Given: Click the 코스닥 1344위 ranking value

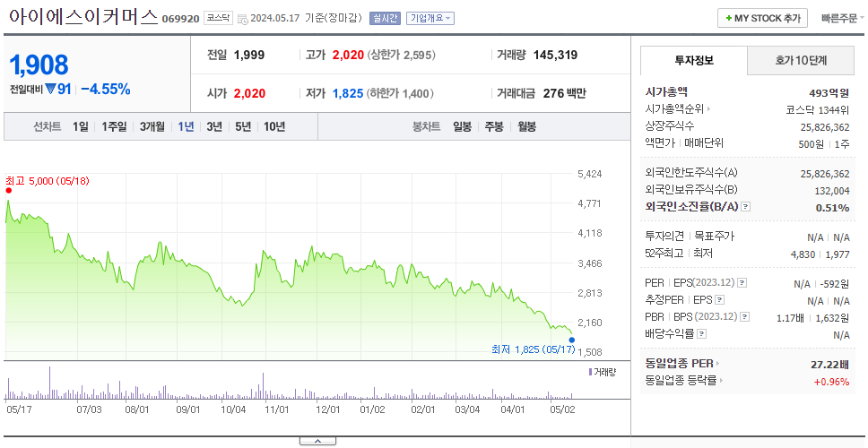Looking at the screenshot, I should [x=818, y=109].
